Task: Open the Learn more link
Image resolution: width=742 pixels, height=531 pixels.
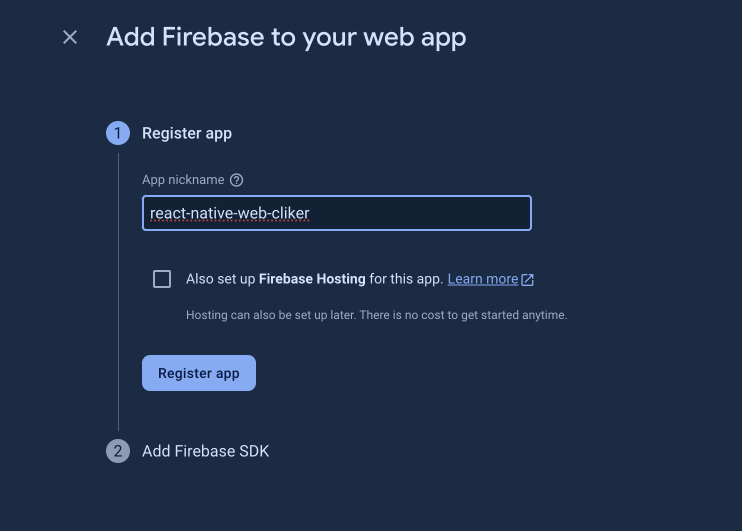Action: 482,279
